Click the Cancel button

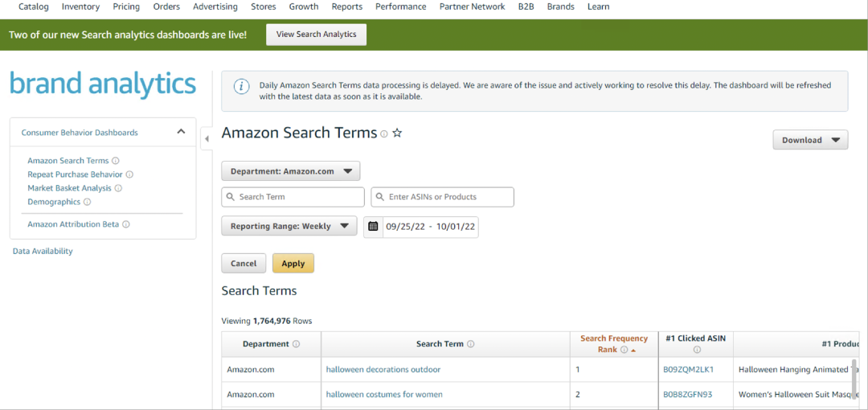coord(244,264)
